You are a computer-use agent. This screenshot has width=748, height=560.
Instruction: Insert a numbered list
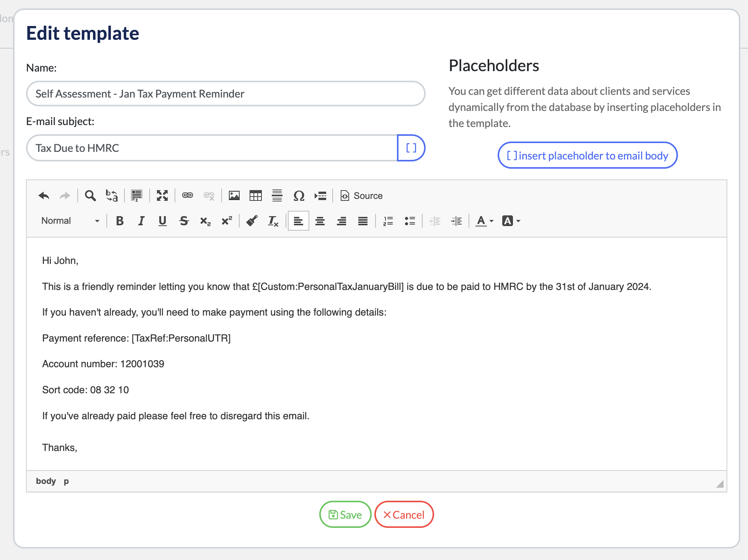(388, 221)
